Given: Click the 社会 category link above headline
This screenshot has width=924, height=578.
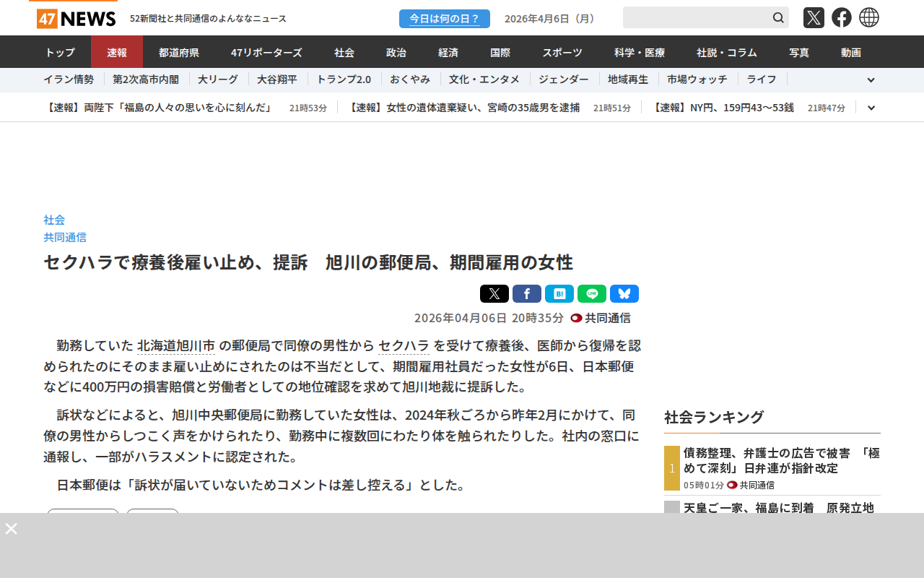Looking at the screenshot, I should [x=54, y=220].
